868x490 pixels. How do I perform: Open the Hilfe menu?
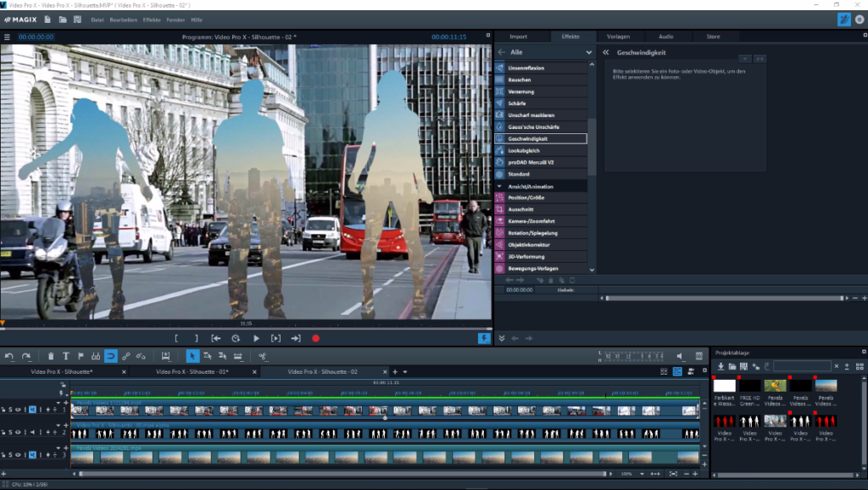point(197,20)
